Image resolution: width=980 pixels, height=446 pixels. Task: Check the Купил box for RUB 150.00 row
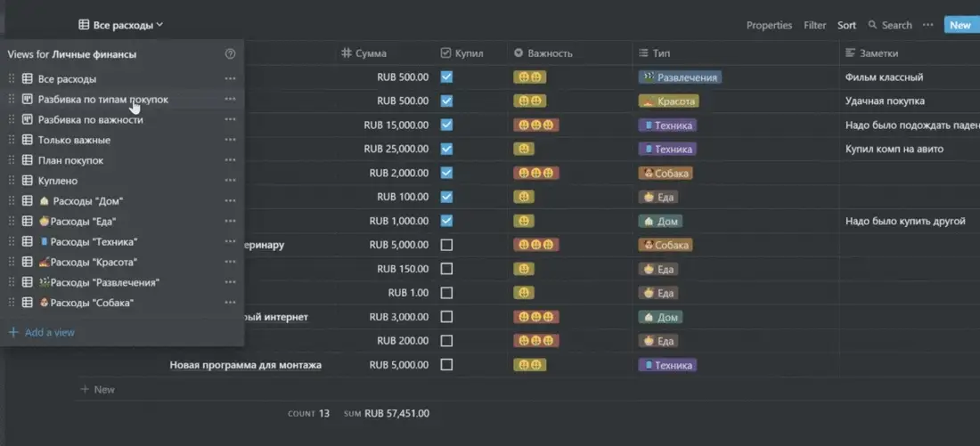(x=446, y=269)
